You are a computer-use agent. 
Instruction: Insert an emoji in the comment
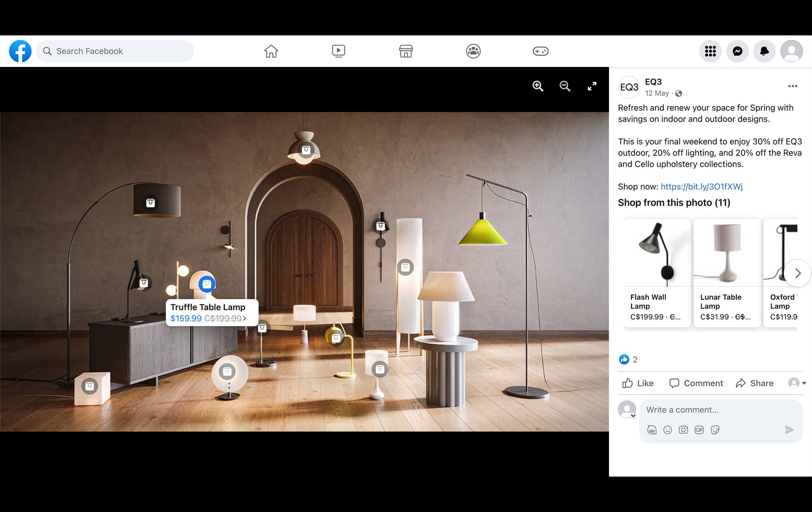(x=668, y=430)
